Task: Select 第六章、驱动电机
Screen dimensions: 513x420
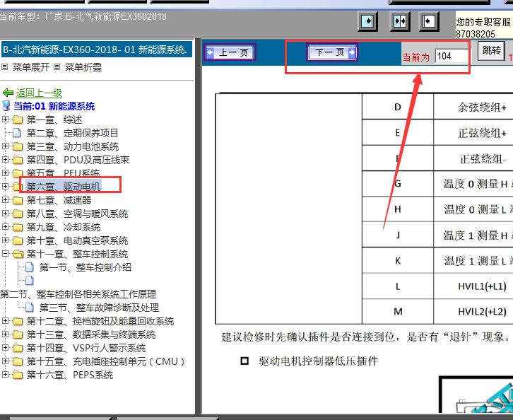Action: tap(64, 187)
